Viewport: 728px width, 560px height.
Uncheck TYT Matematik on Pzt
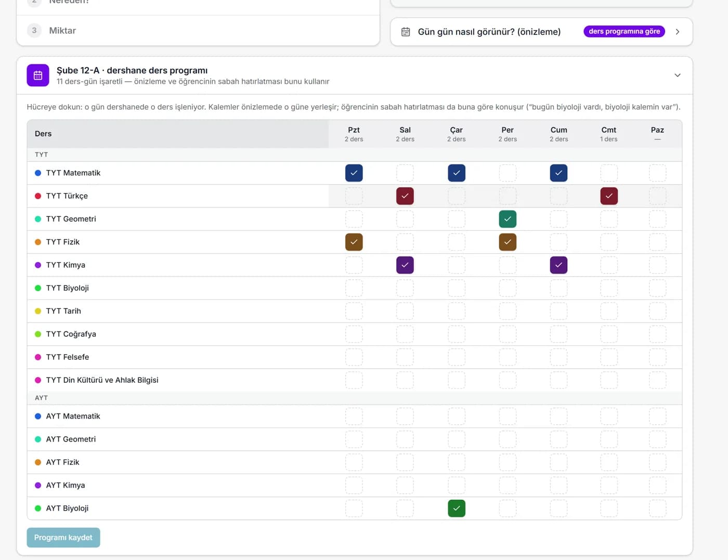[x=354, y=173]
